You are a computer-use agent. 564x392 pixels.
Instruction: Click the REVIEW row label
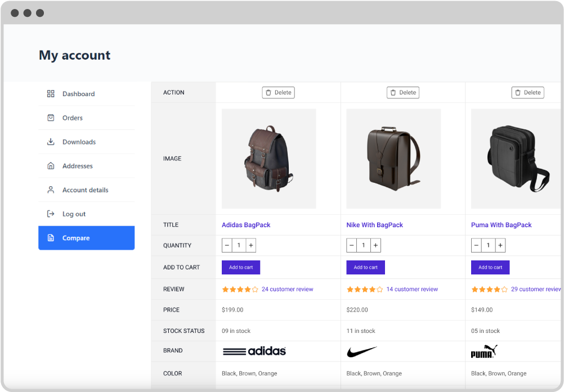174,289
